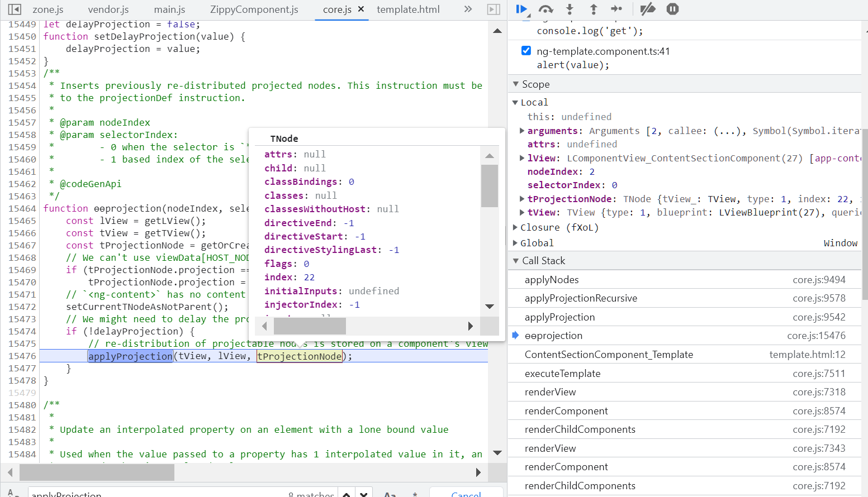Click 'flags: 0' in TNode popup

287,264
